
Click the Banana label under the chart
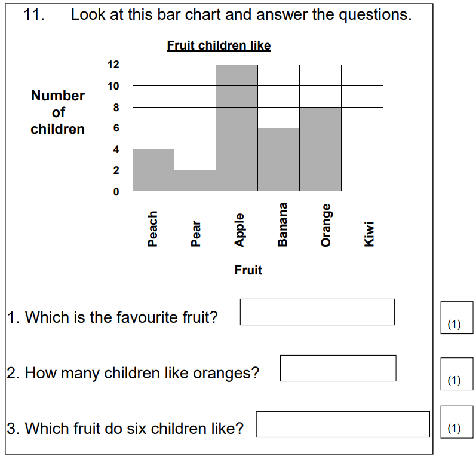282,225
